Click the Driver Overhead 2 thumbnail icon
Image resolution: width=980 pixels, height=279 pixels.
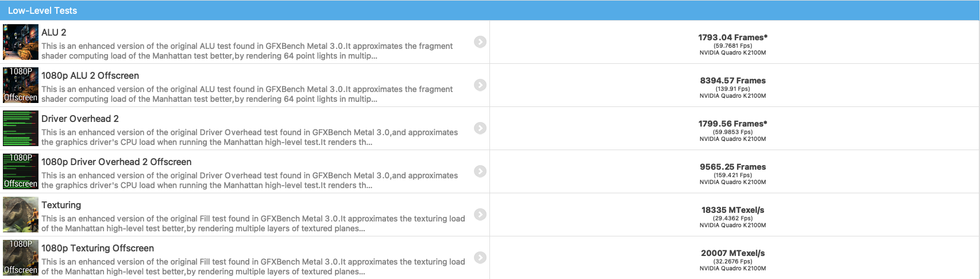click(21, 128)
